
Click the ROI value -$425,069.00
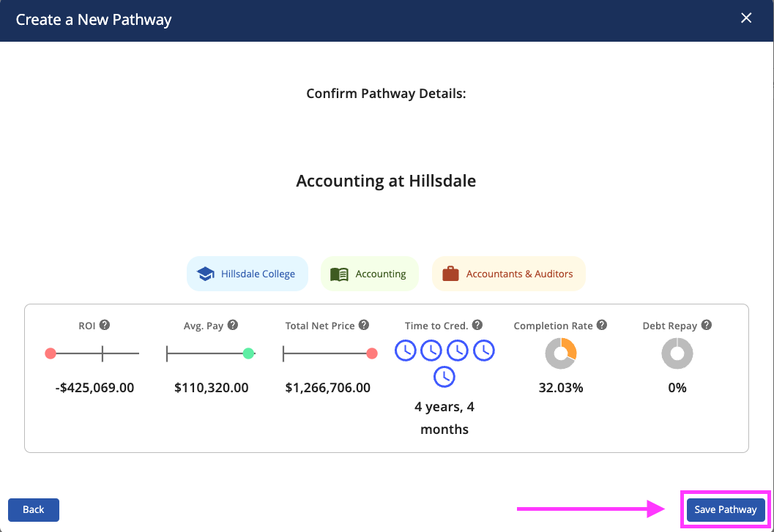94,388
